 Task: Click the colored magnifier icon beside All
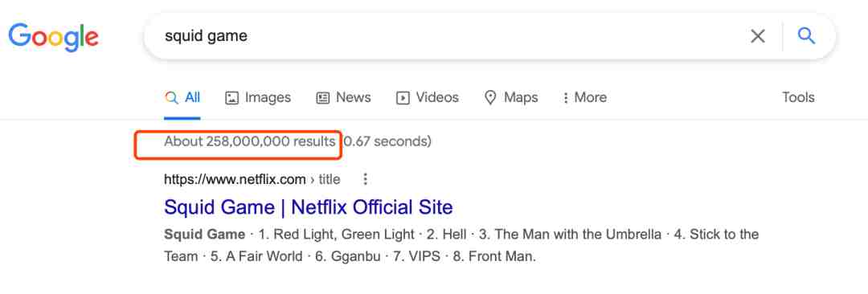pyautogui.click(x=172, y=98)
